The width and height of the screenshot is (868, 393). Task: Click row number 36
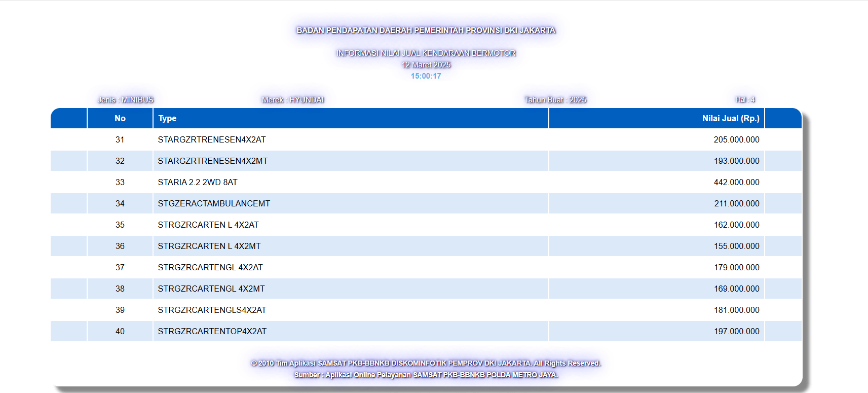pyautogui.click(x=120, y=246)
